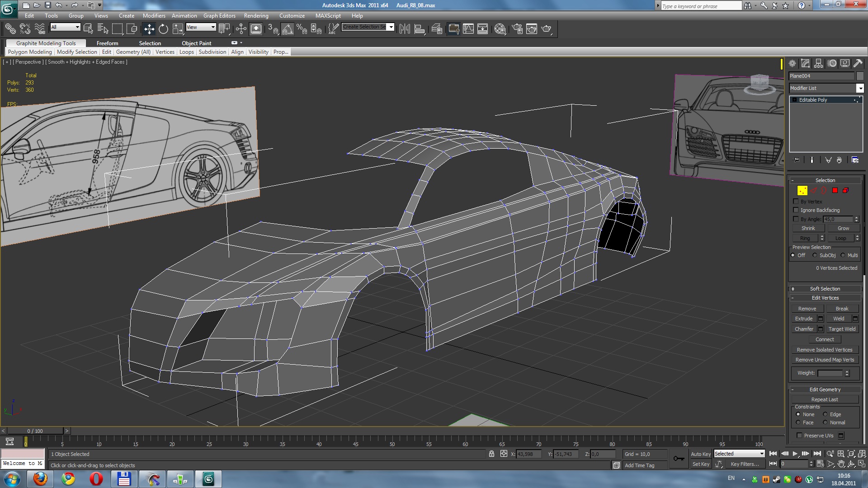
Task: Open the Utilities hammer panel
Action: pos(858,64)
